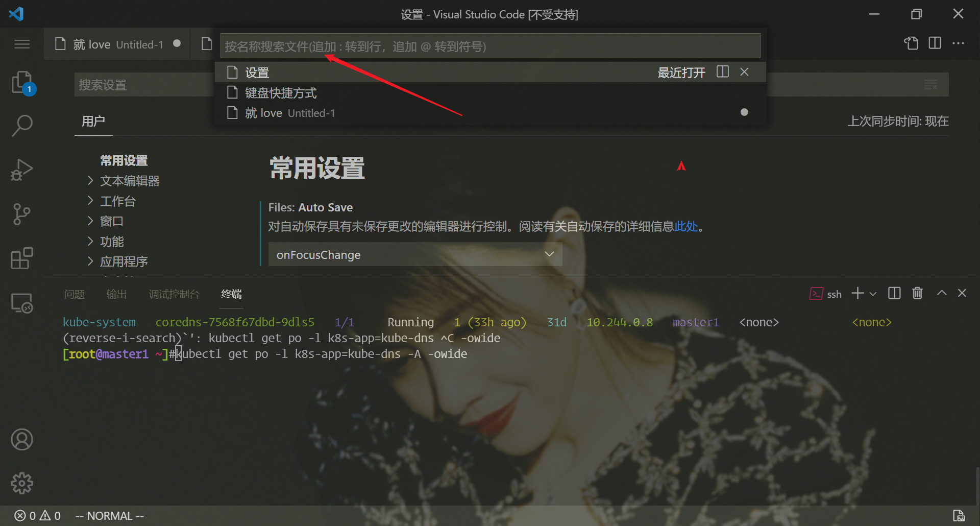Open the Extensions view

tap(22, 258)
